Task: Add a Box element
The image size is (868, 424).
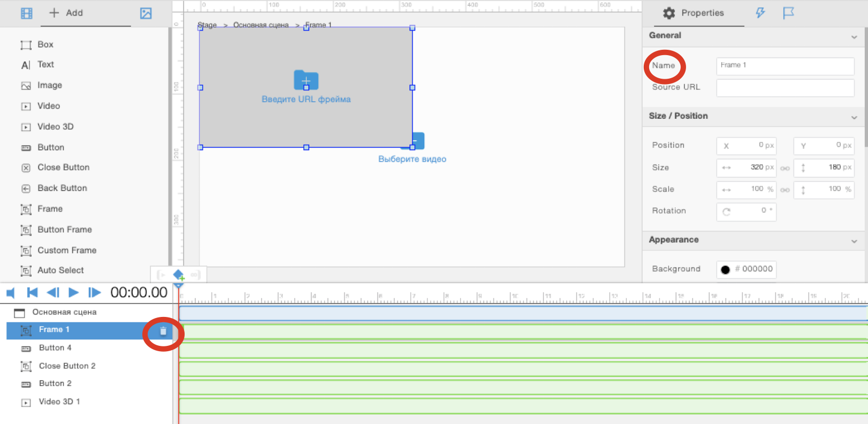Action: point(37,44)
